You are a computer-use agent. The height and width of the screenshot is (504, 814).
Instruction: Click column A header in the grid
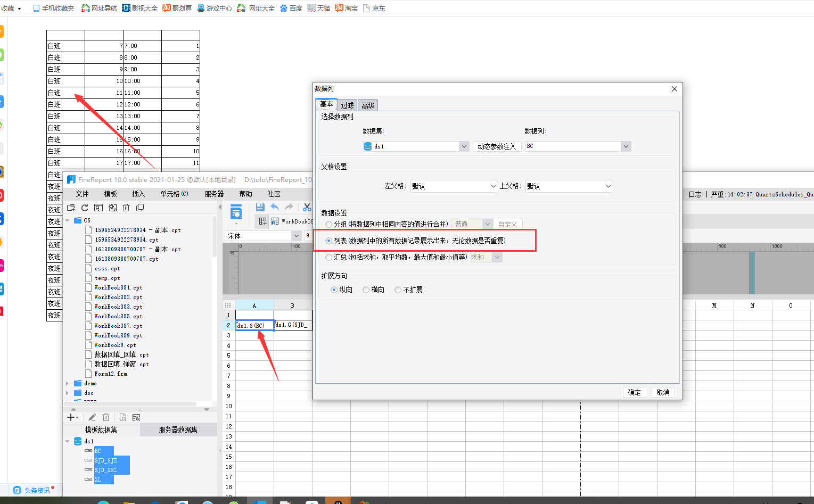(254, 305)
